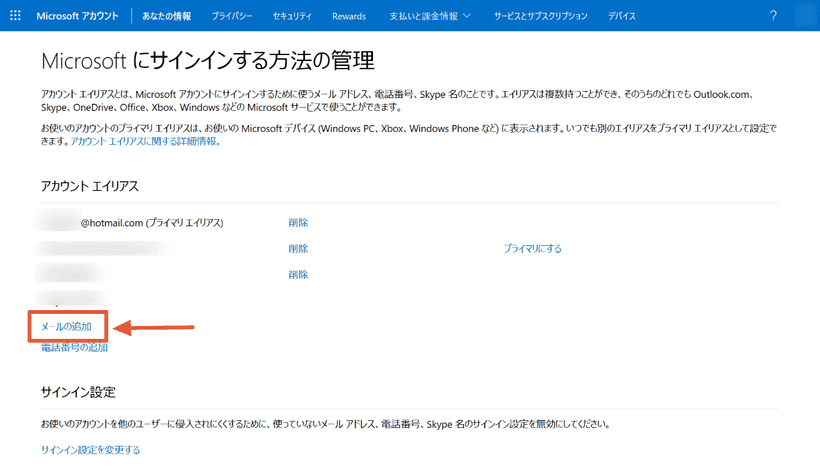820x467 pixels.
Task: Open the account profile avatar
Action: point(805,16)
